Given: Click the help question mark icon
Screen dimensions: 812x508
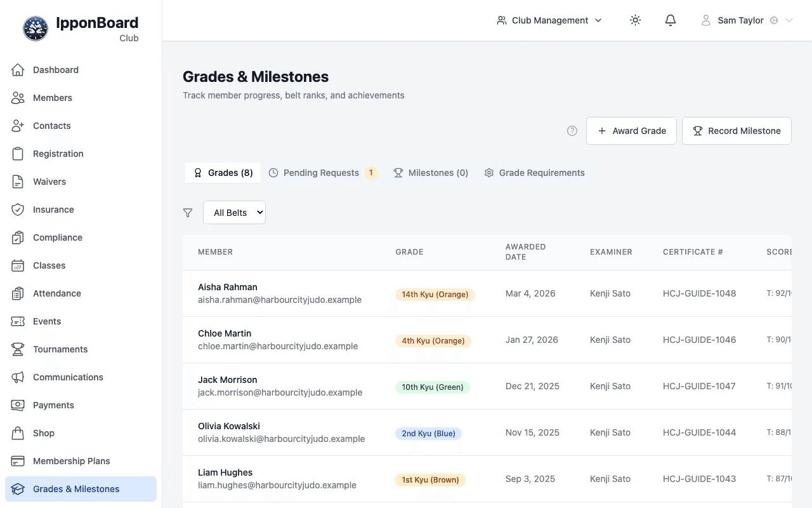Looking at the screenshot, I should click(572, 131).
